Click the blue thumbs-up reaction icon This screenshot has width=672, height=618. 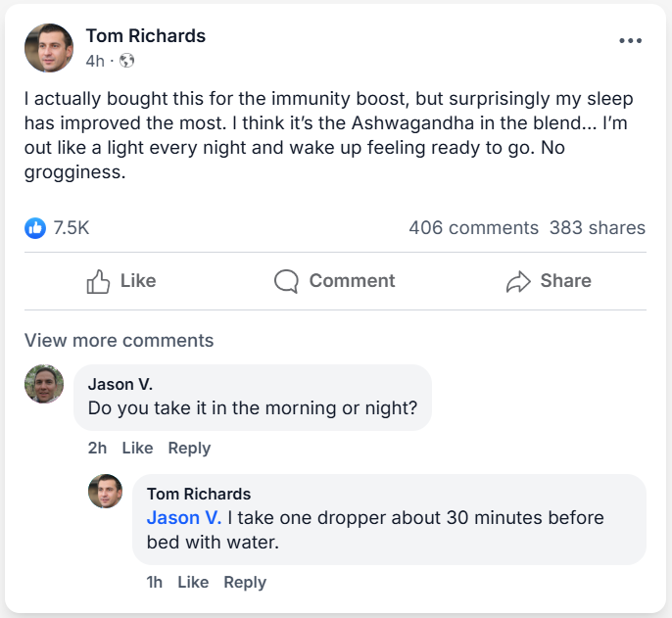(x=35, y=228)
